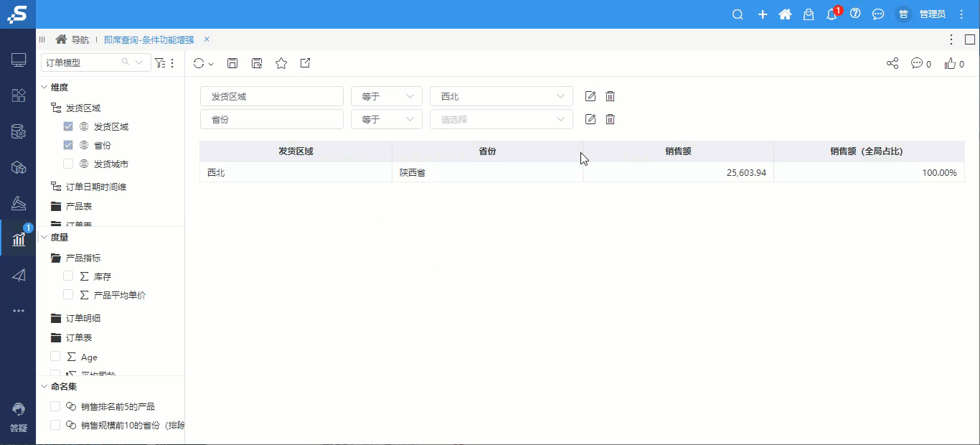Click the save-as icon

click(257, 63)
